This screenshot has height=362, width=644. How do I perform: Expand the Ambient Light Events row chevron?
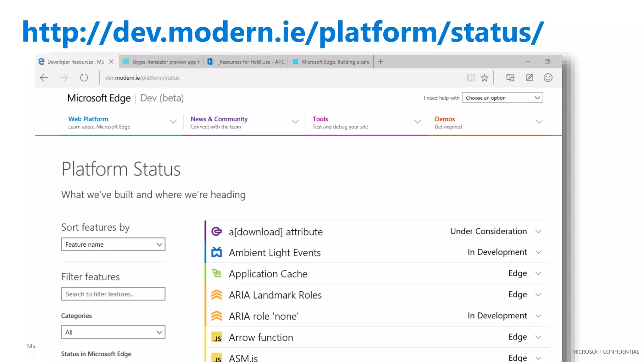[x=538, y=252]
